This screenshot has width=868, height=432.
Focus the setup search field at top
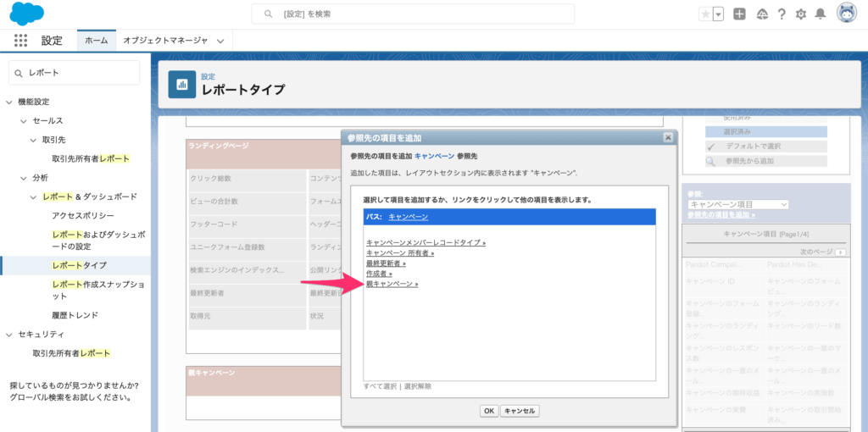pos(413,14)
